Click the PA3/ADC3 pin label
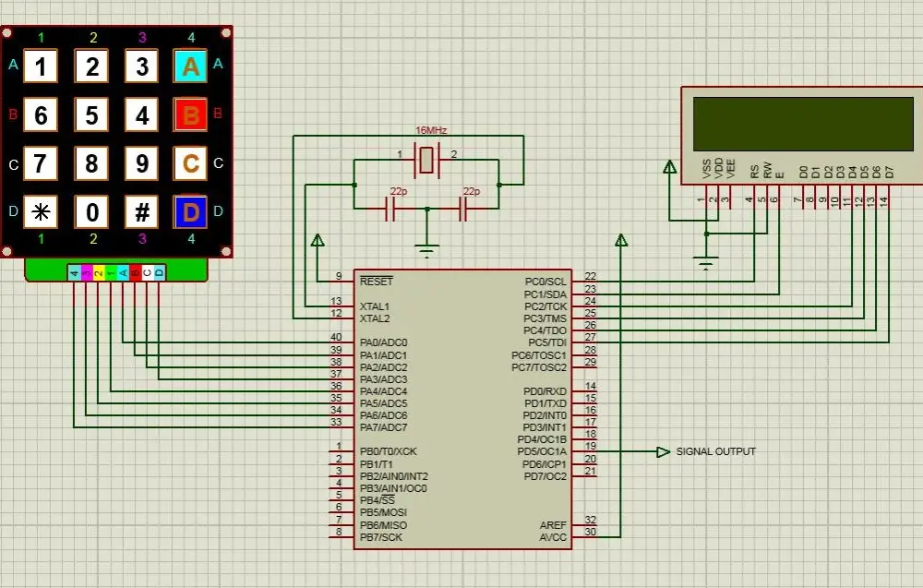 tap(383, 379)
